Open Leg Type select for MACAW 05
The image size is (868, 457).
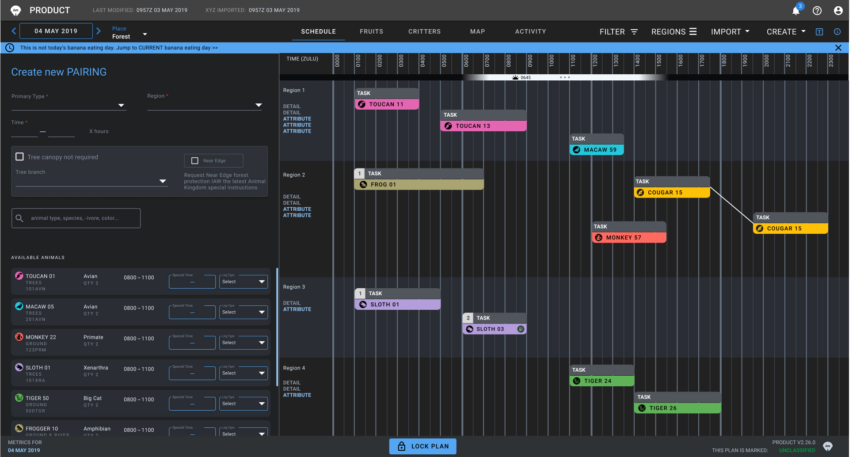(244, 312)
